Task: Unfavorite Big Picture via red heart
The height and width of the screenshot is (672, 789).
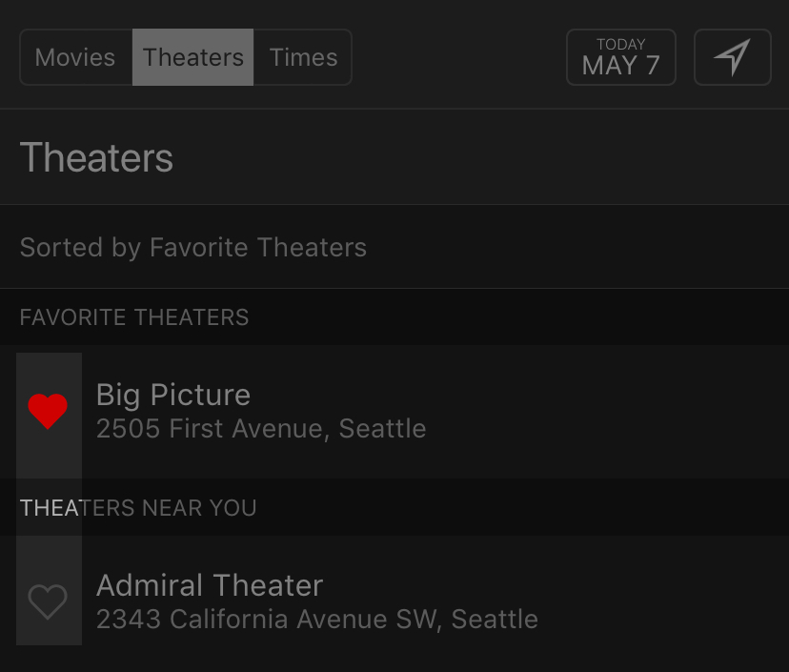Action: click(48, 412)
